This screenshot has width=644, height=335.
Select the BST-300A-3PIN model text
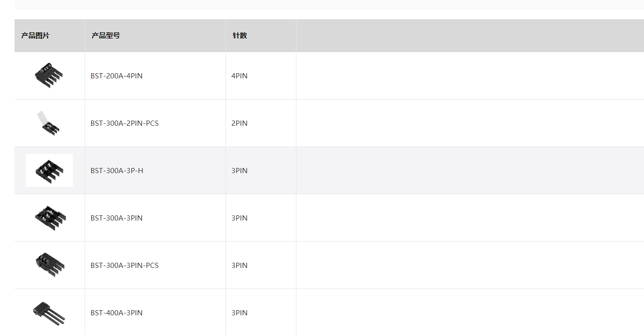[116, 218]
